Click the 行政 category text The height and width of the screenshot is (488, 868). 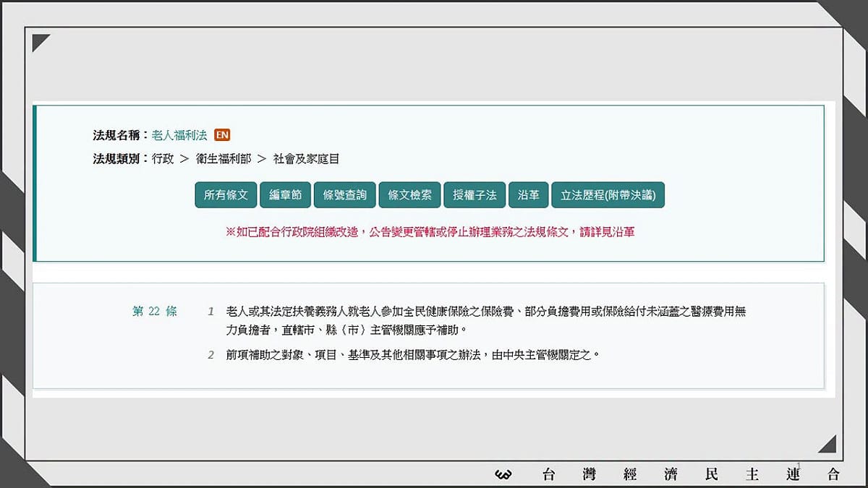[x=163, y=158]
